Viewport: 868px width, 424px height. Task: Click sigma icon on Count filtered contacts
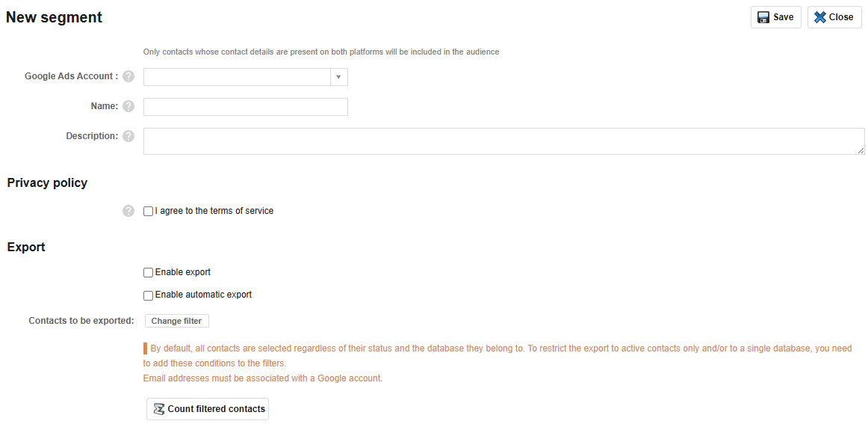pyautogui.click(x=158, y=409)
